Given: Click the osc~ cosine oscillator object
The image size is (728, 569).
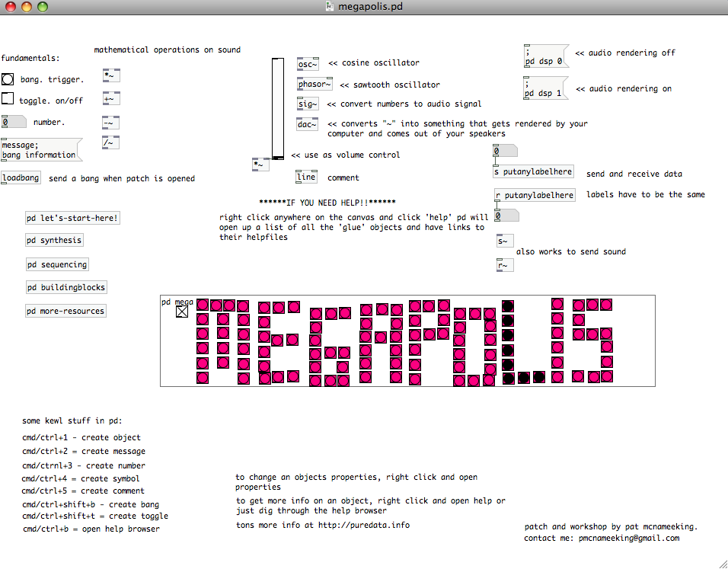Looking at the screenshot, I should (308, 63).
